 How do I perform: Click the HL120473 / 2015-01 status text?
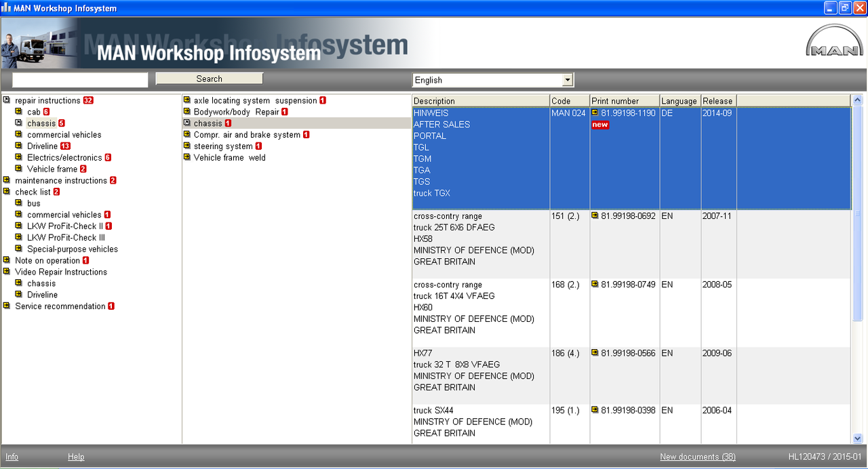(825, 457)
